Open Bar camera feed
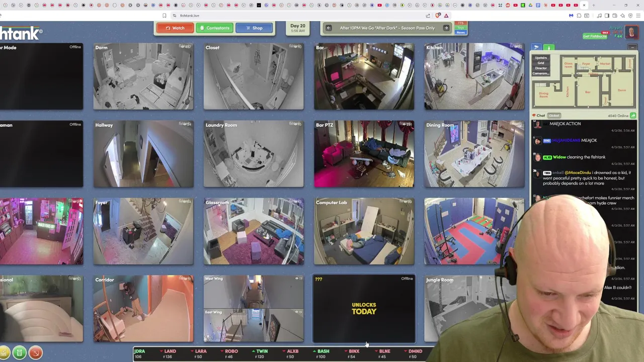The height and width of the screenshot is (362, 644). coord(364,76)
